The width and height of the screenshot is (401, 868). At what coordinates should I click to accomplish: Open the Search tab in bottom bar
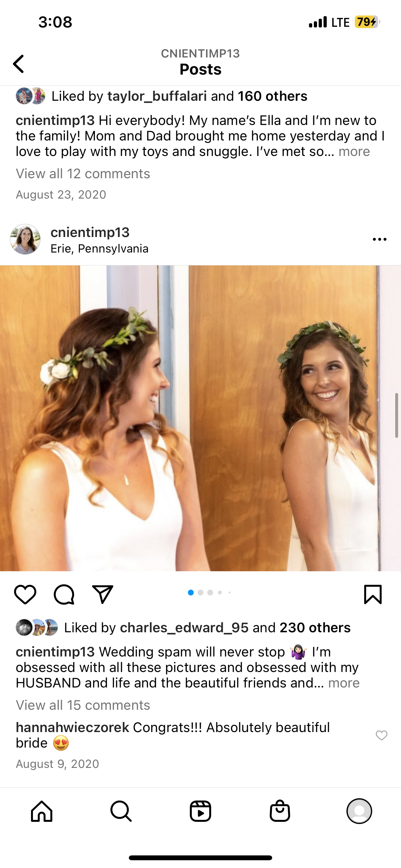pyautogui.click(x=121, y=811)
